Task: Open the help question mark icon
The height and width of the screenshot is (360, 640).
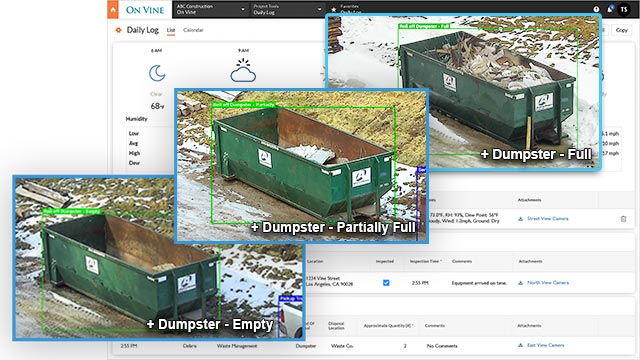Action: click(x=596, y=9)
